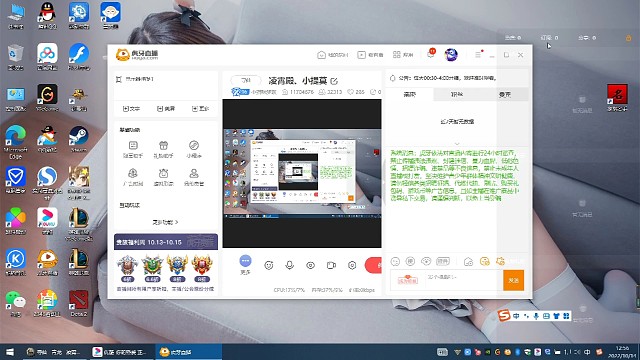The image size is (640, 360).
Task: Click the share icon beside count 0
Action: tap(373, 92)
